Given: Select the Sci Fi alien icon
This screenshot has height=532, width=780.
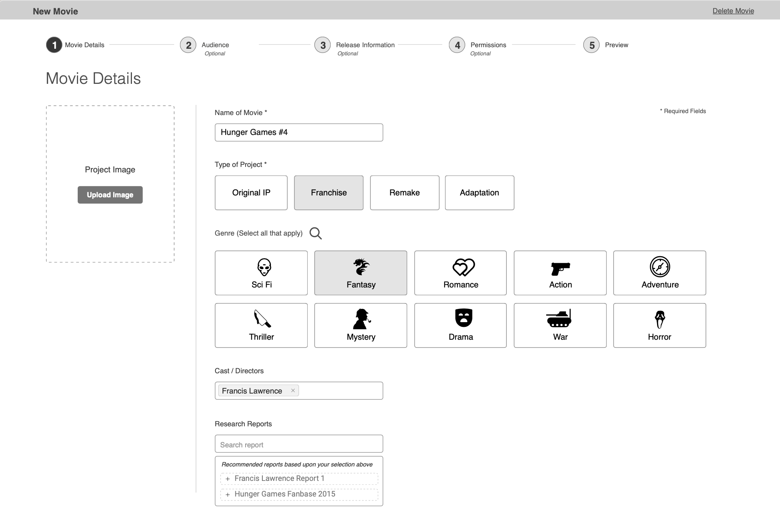Looking at the screenshot, I should [264, 267].
